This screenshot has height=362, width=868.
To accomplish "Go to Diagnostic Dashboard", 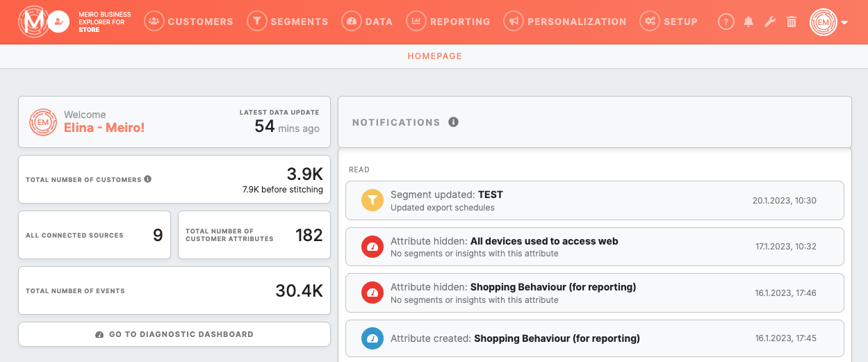I will point(174,334).
